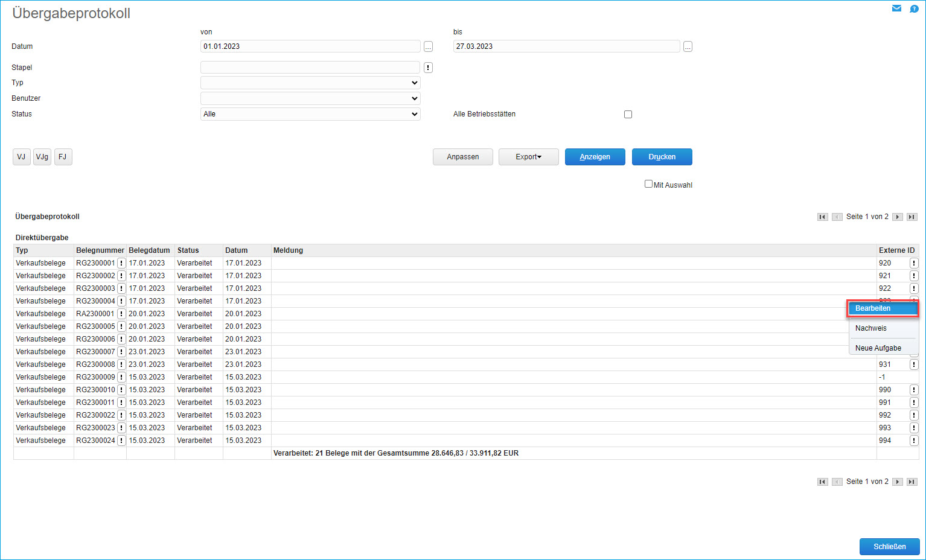Open date picker for the 'von' date
The height and width of the screenshot is (560, 926).
(x=428, y=46)
